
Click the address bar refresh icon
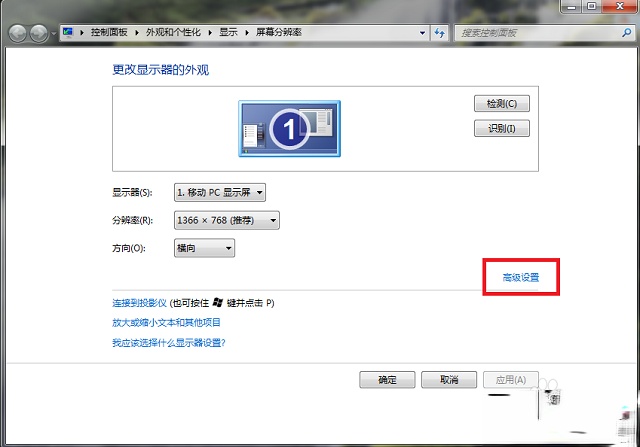click(440, 33)
